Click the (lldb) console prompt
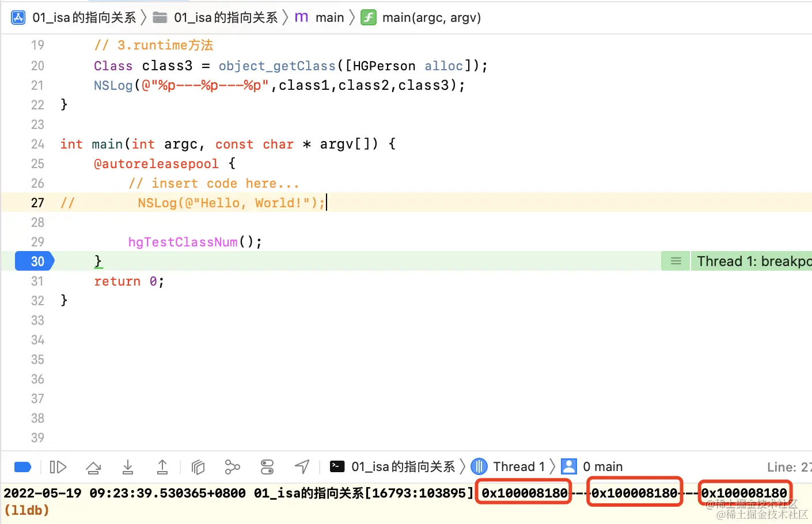This screenshot has height=524, width=812. 26,510
